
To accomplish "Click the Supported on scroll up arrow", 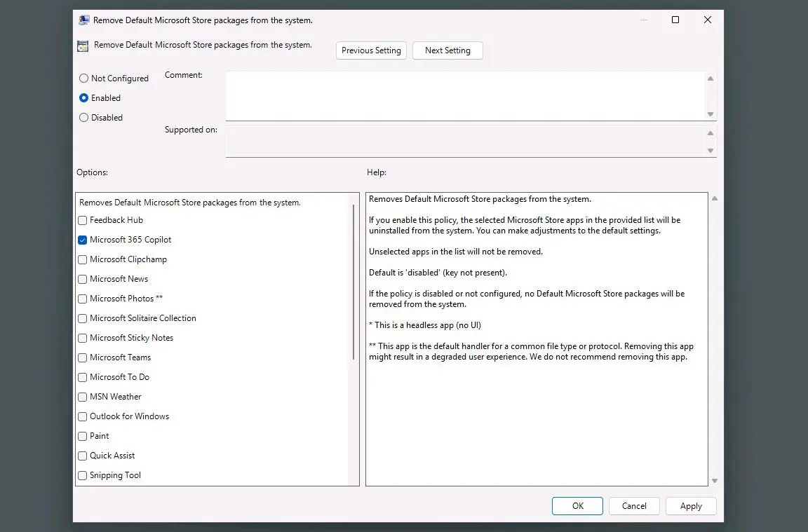I will pyautogui.click(x=710, y=133).
